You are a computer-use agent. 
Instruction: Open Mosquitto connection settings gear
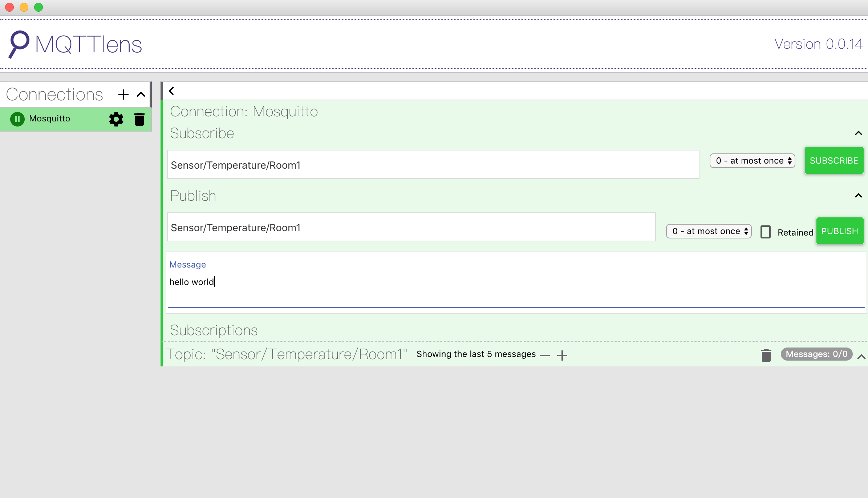[116, 119]
